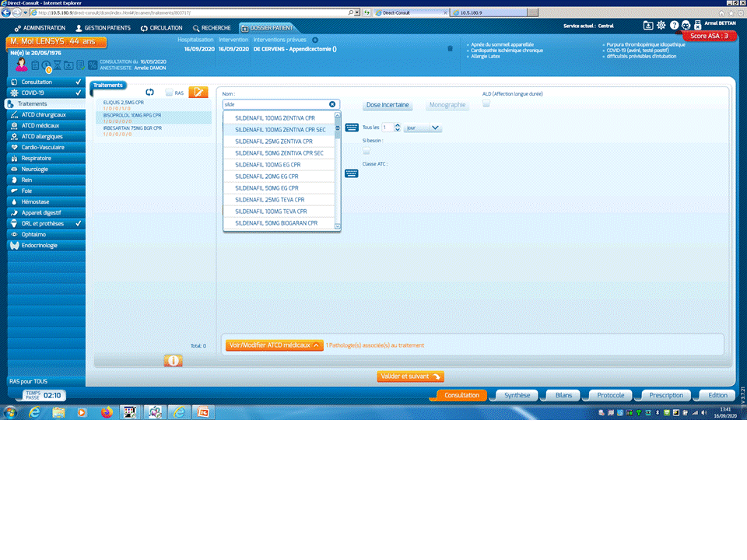Open the 'jour' frequency unit dropdown
Screen dimensions: 747x560
pyautogui.click(x=423, y=128)
